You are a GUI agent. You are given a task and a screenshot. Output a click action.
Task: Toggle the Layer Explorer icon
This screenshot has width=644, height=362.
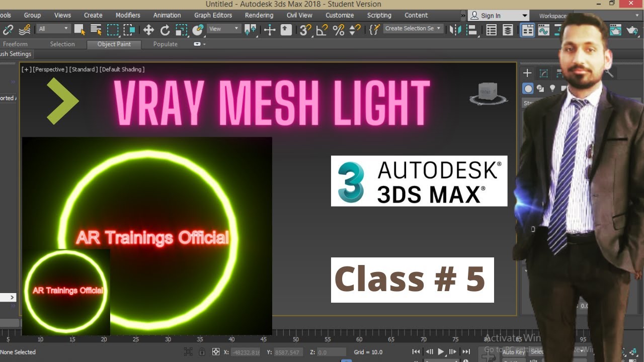pos(508,30)
